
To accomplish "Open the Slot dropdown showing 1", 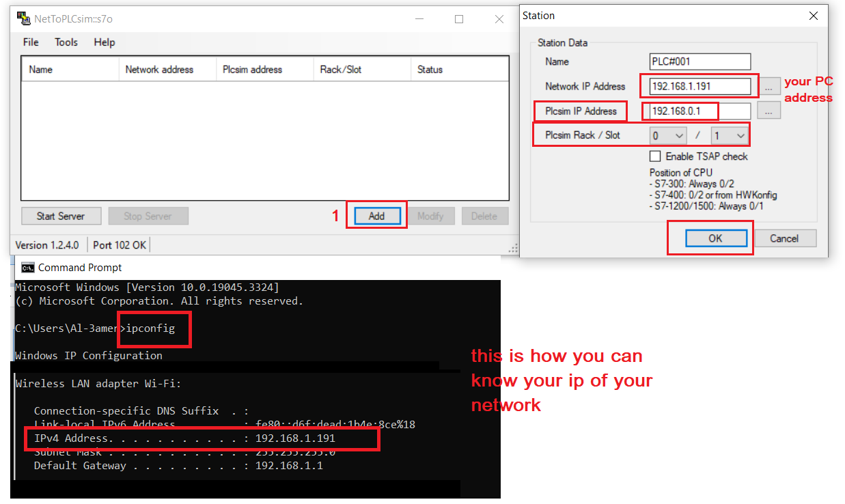I will pos(728,135).
